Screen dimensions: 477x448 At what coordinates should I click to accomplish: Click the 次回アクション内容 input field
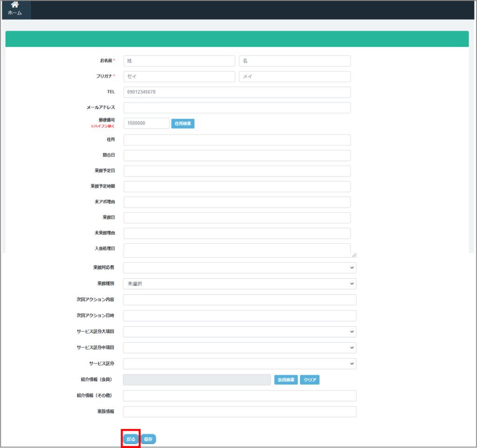(x=239, y=300)
